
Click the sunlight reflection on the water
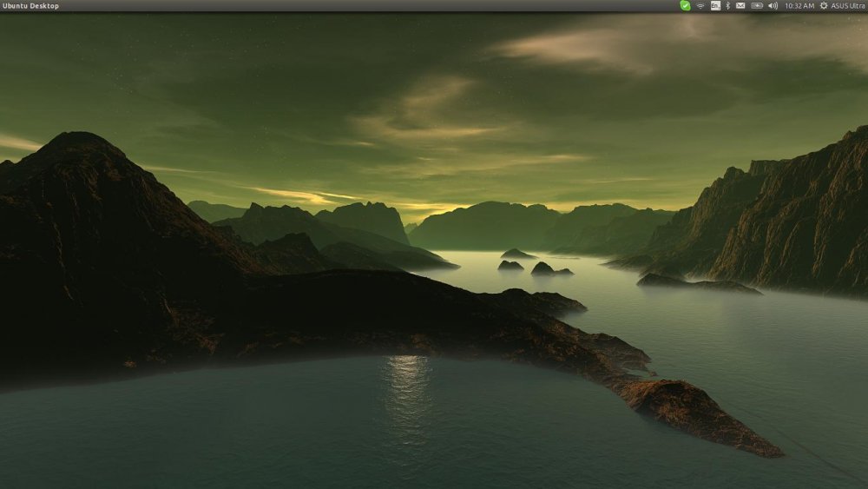coord(406,382)
